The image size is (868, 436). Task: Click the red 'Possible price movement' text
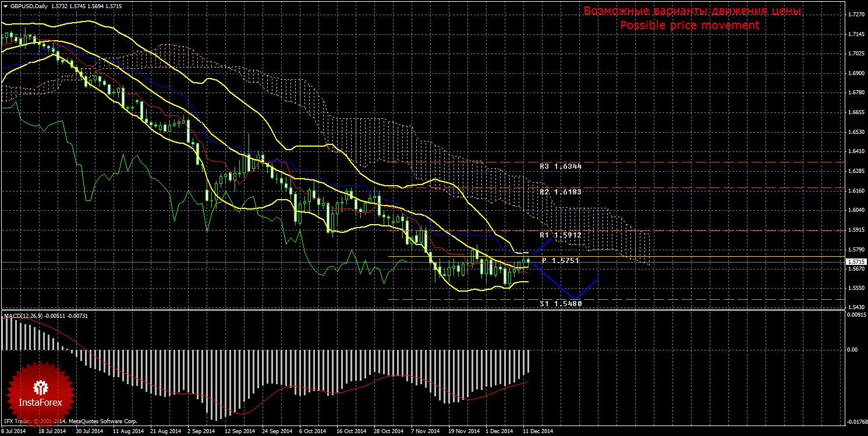pyautogui.click(x=689, y=25)
